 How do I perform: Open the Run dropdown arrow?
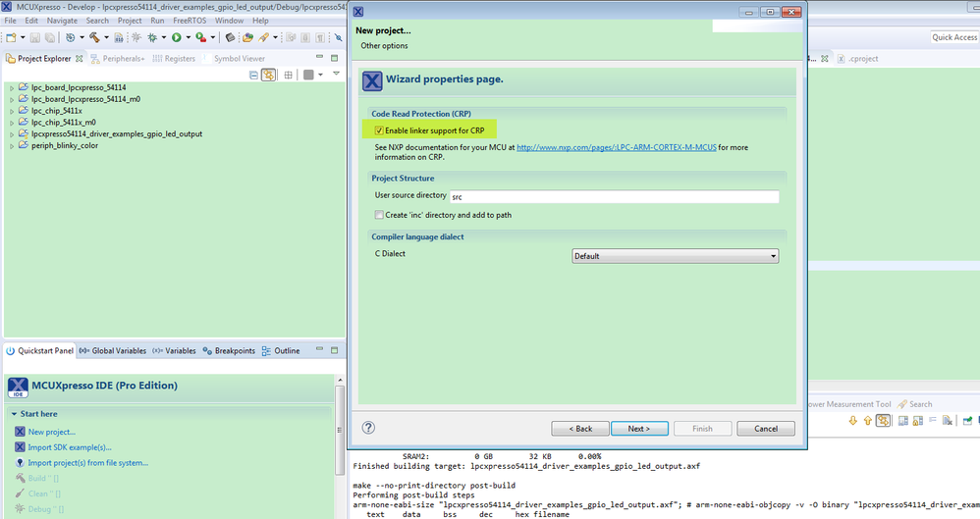pos(188,37)
